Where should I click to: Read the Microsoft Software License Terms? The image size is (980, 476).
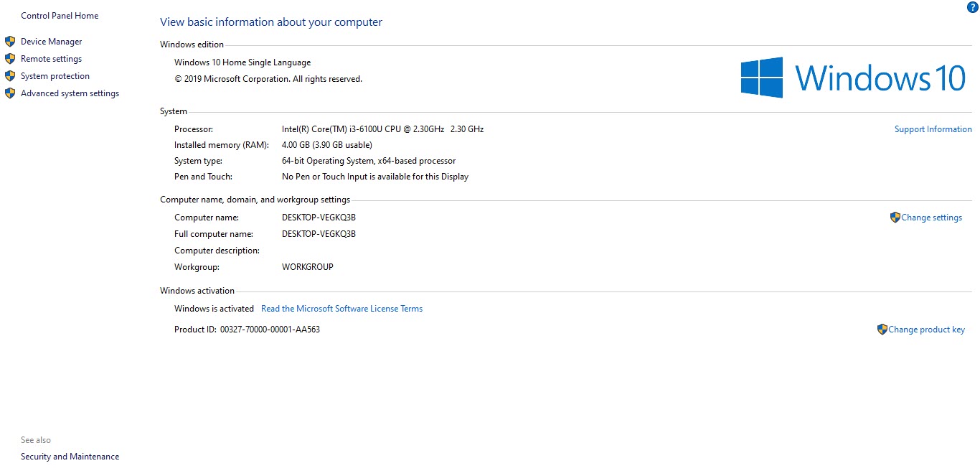341,309
